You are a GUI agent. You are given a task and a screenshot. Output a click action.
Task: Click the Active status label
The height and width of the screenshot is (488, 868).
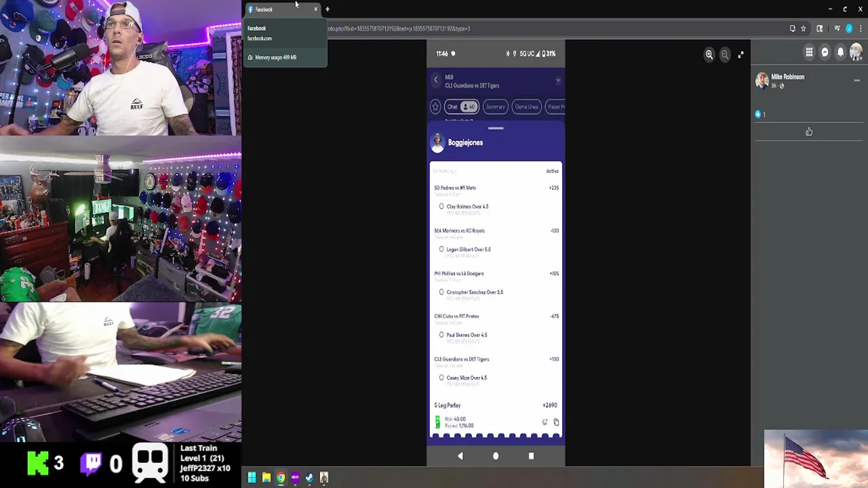tap(553, 171)
